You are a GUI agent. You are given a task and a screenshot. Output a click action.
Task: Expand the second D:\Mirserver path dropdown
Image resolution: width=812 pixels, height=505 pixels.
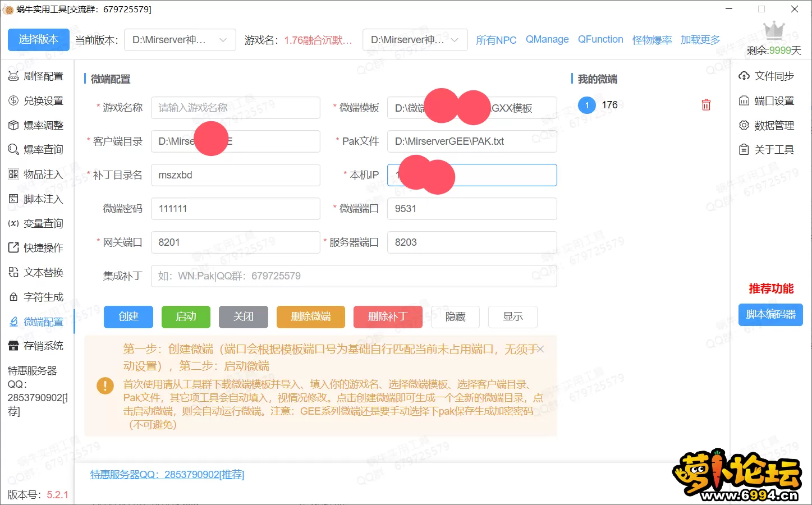415,40
